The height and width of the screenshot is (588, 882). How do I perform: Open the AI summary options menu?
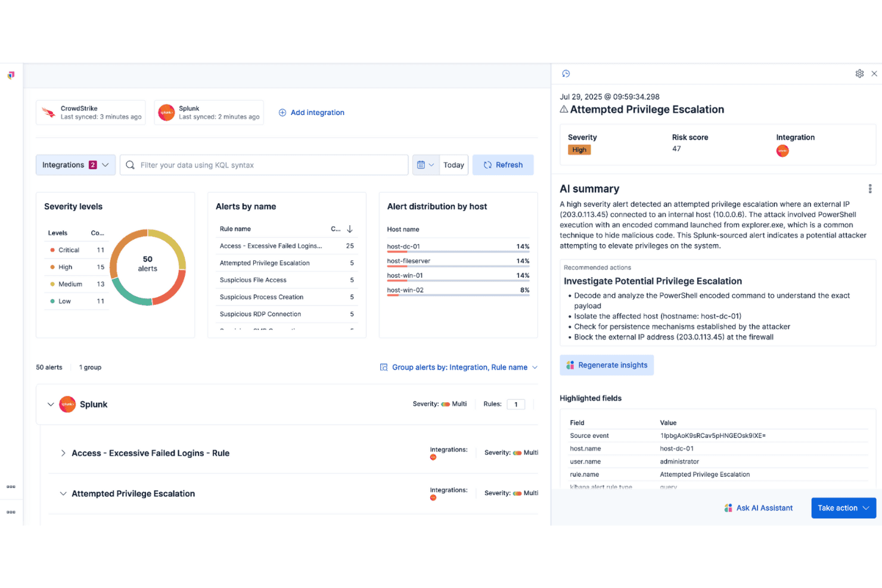[870, 189]
